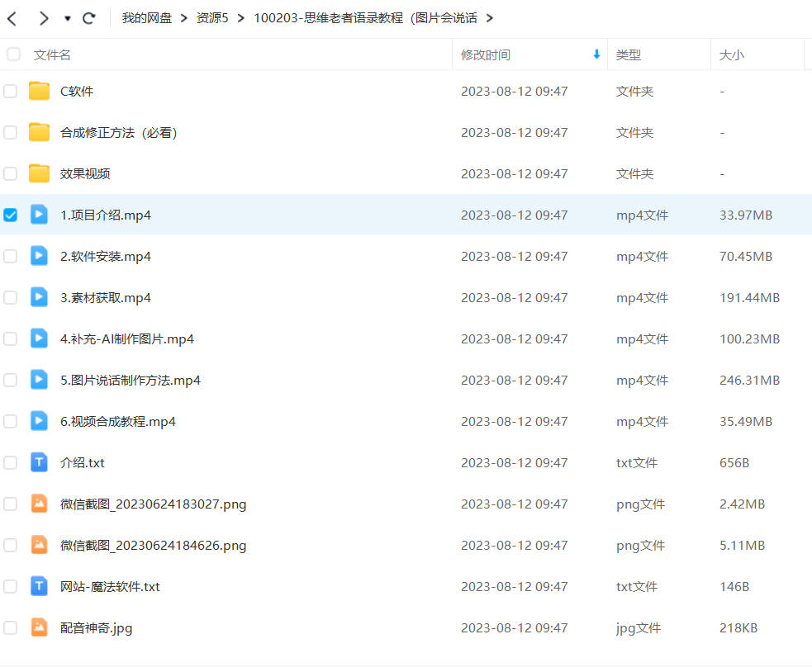Viewport: 812px width, 672px height.
Task: Check the box for 3.素材获取.mp4
Action: [11, 298]
